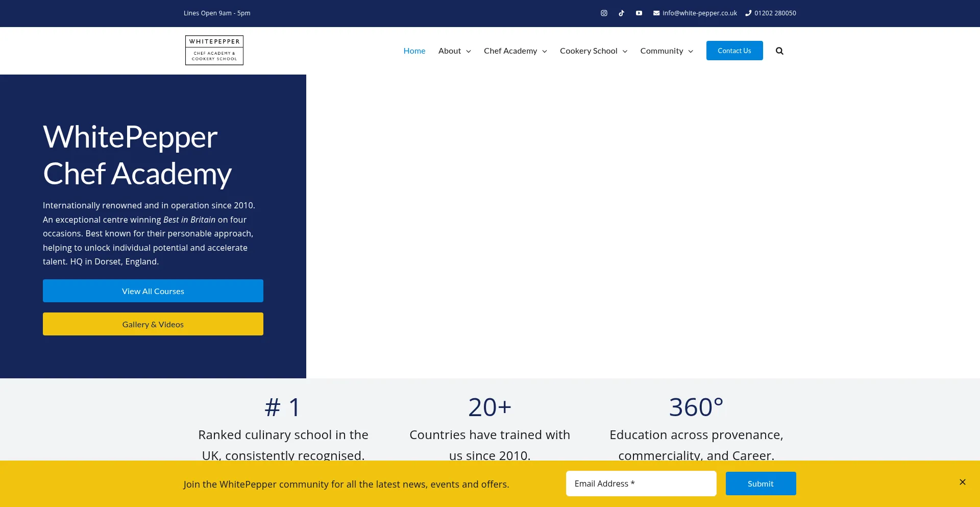
Task: Submit the newsletter email form
Action: pos(761,484)
